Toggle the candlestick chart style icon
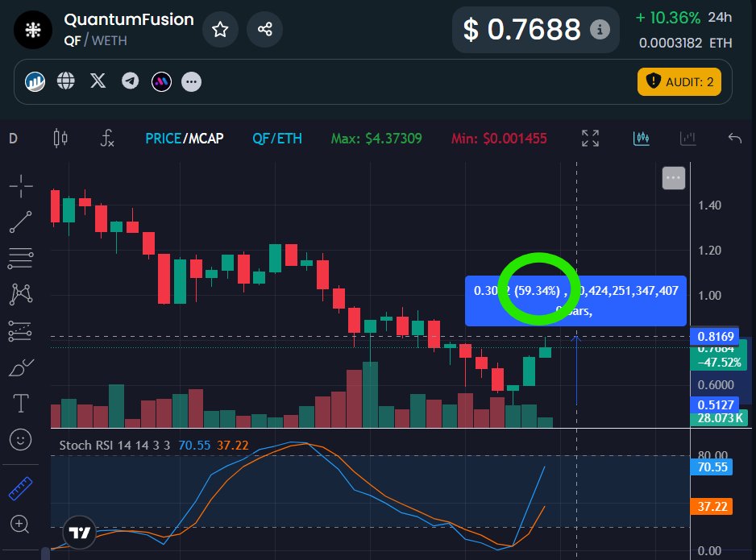 click(x=642, y=139)
